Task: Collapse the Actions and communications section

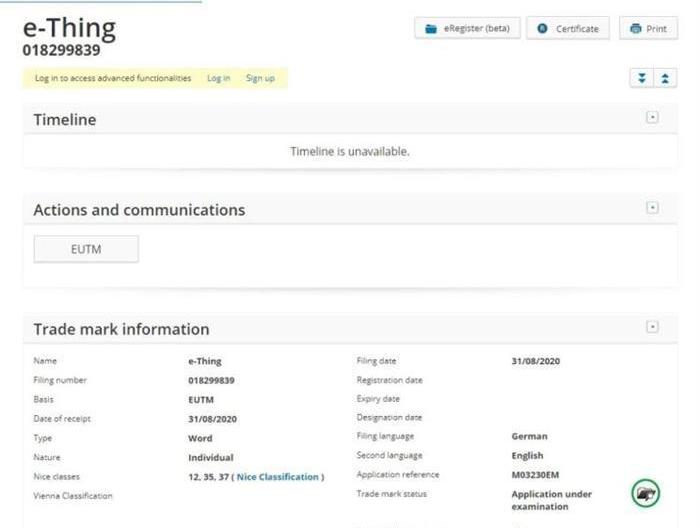Action: [652, 208]
